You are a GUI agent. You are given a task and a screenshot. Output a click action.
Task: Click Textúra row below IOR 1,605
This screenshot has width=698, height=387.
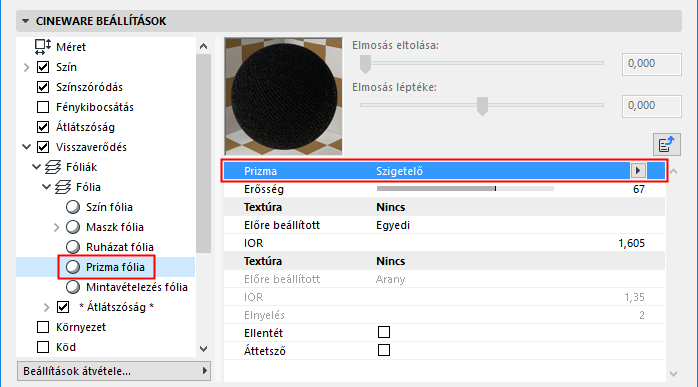(444, 261)
